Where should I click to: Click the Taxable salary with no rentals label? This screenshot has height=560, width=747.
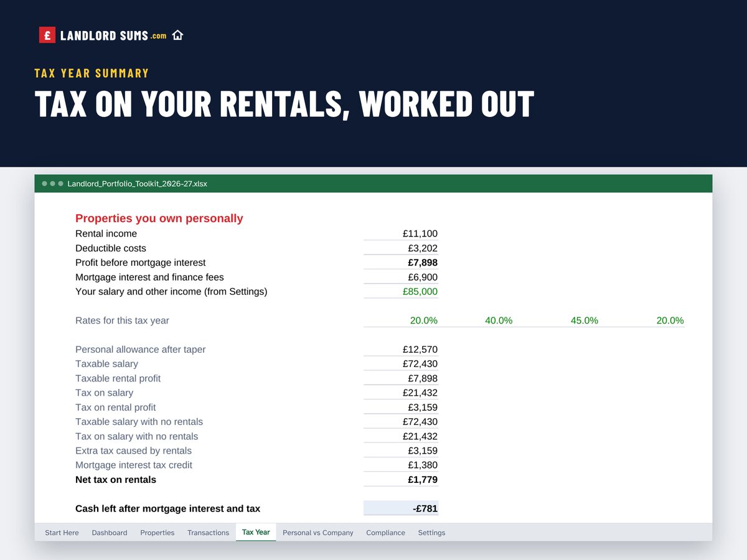pos(139,422)
